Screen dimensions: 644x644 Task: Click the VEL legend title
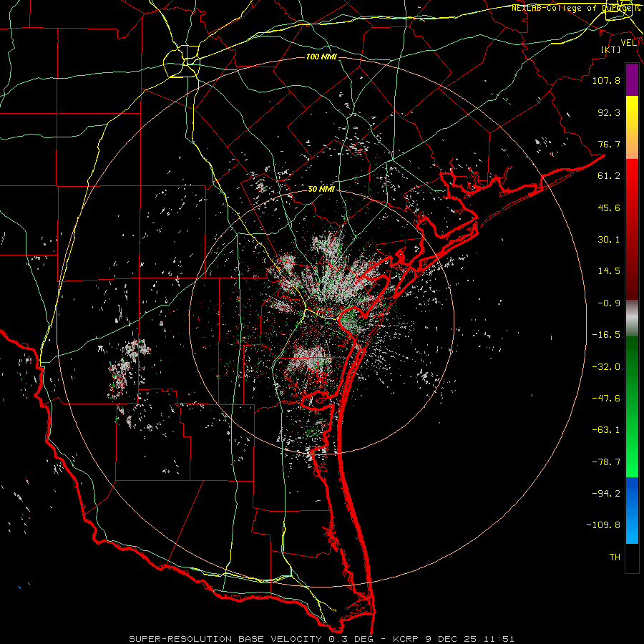pos(629,43)
